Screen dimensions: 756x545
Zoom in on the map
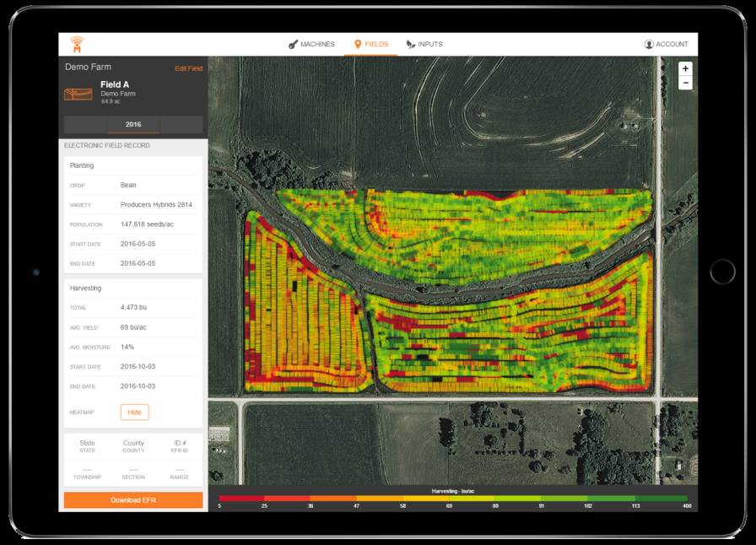coord(685,68)
